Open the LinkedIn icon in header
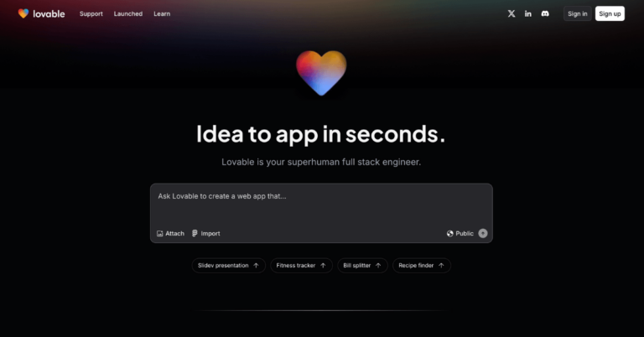 528,13
